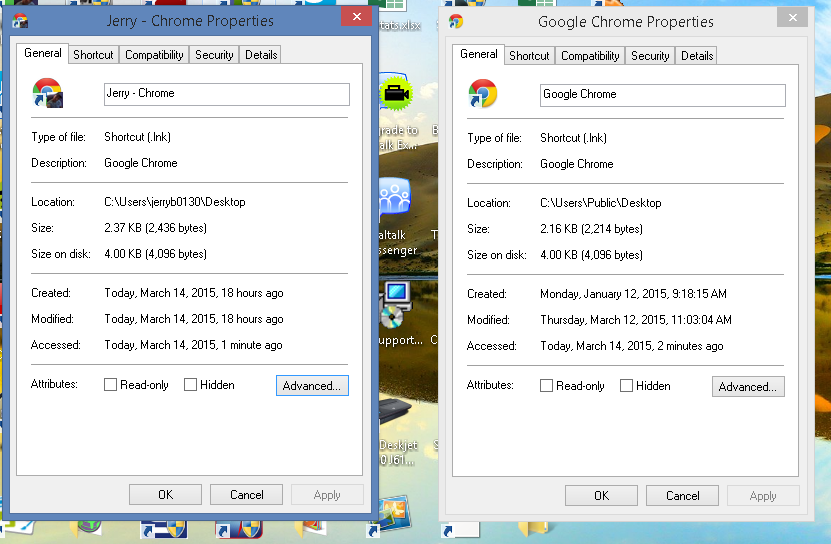Select the Deskjet printer desktop icon
The image size is (831, 544).
[x=395, y=411]
